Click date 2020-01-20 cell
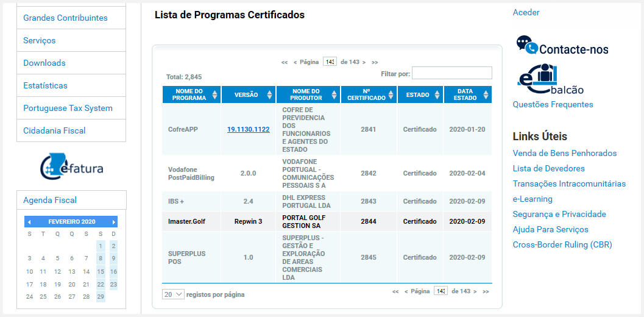Image resolution: width=644 pixels, height=317 pixels. coord(467,129)
